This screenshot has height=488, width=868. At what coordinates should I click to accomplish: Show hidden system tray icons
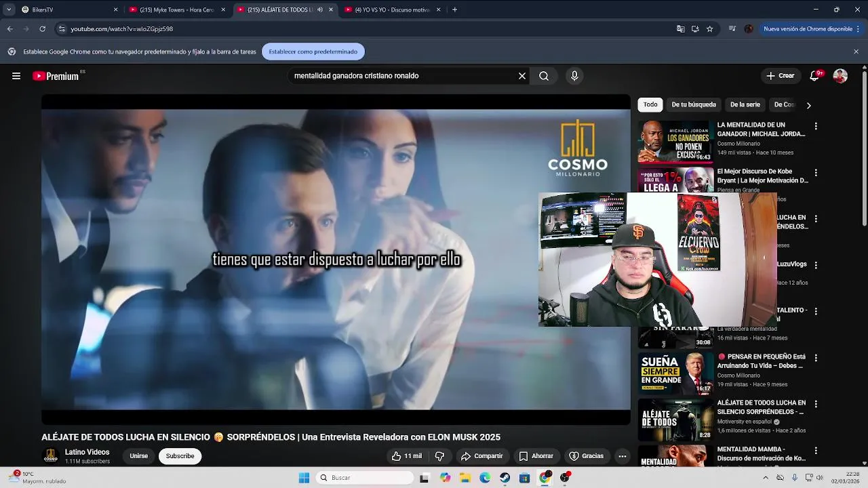point(766,478)
